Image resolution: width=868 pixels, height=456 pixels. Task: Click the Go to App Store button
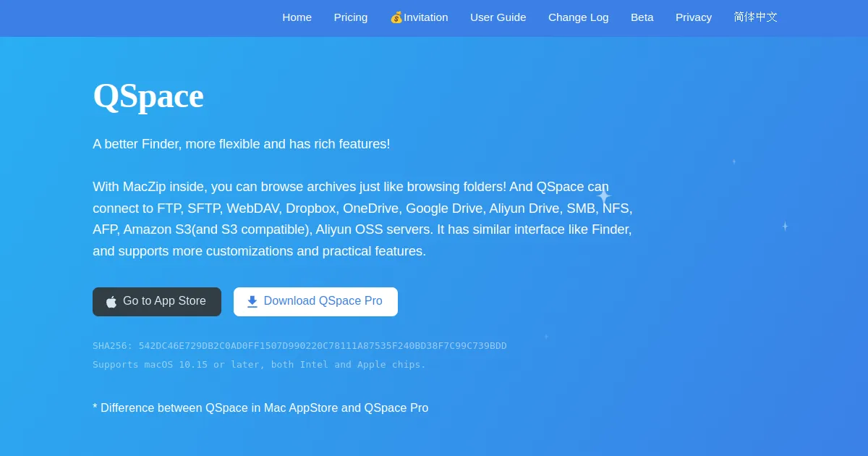point(157,302)
